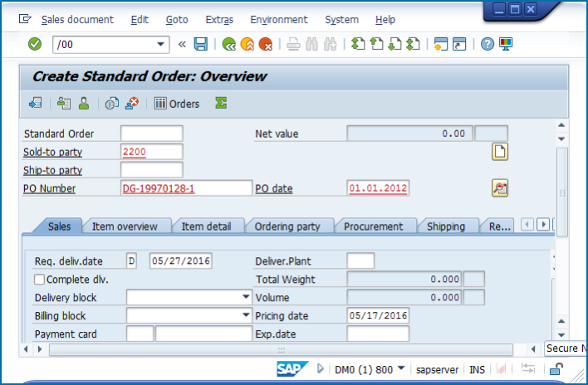
Task: Click the green Sigma totals icon
Action: click(x=220, y=104)
